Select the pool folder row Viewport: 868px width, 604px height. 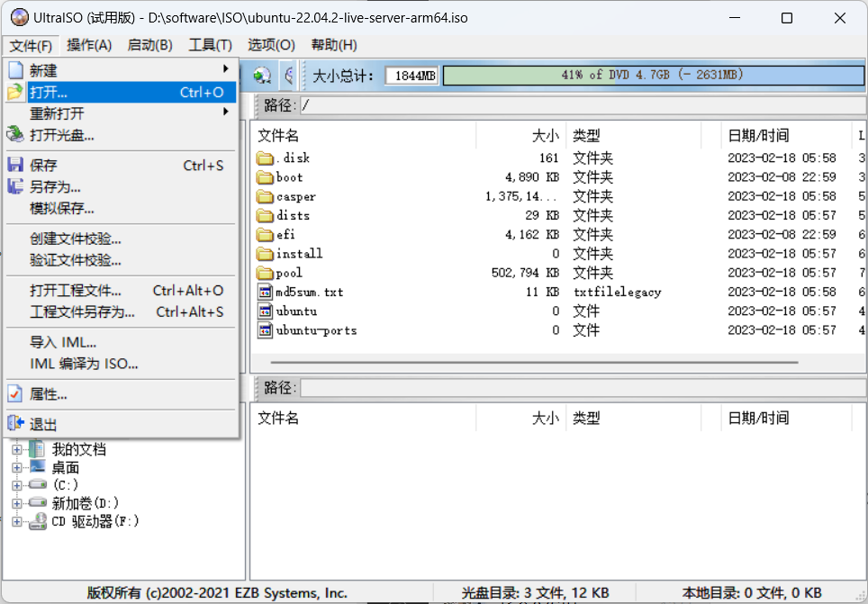click(x=559, y=273)
